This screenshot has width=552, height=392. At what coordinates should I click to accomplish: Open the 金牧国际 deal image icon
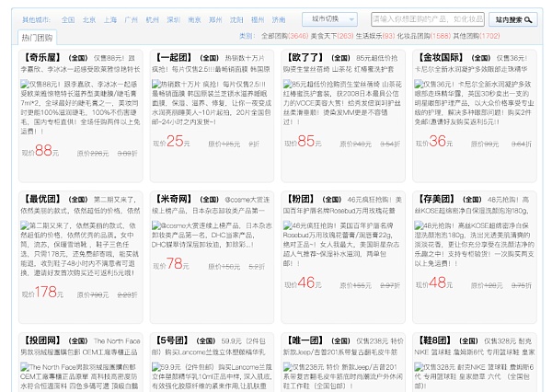point(418,84)
